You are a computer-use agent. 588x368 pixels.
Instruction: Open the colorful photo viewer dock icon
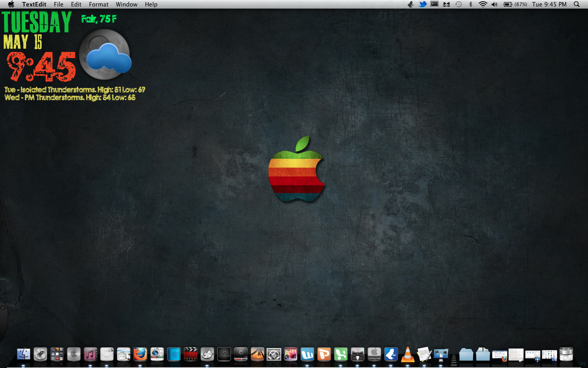(x=291, y=354)
